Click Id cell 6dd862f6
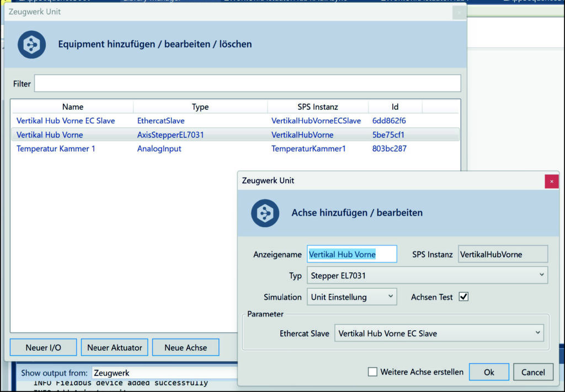The width and height of the screenshot is (565, 392). [x=389, y=121]
